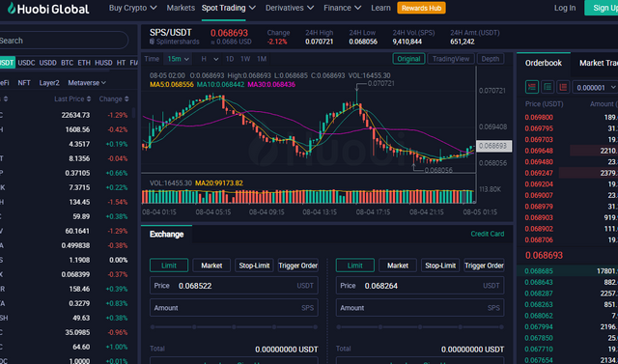Switch the chart to TradingView mode
618x364 pixels.
[x=451, y=59]
